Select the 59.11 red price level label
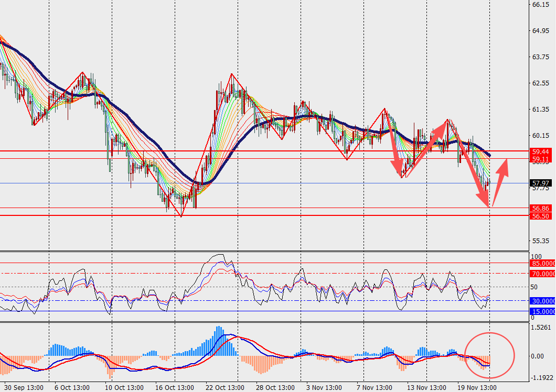The width and height of the screenshot is (556, 392). point(541,159)
